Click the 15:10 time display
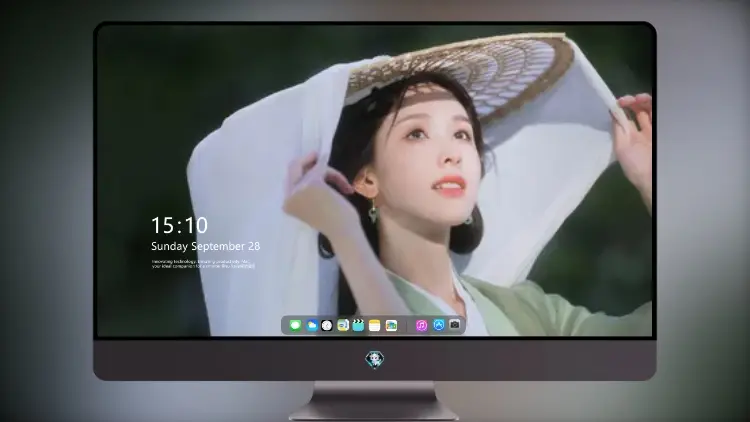The image size is (750, 422). [179, 225]
